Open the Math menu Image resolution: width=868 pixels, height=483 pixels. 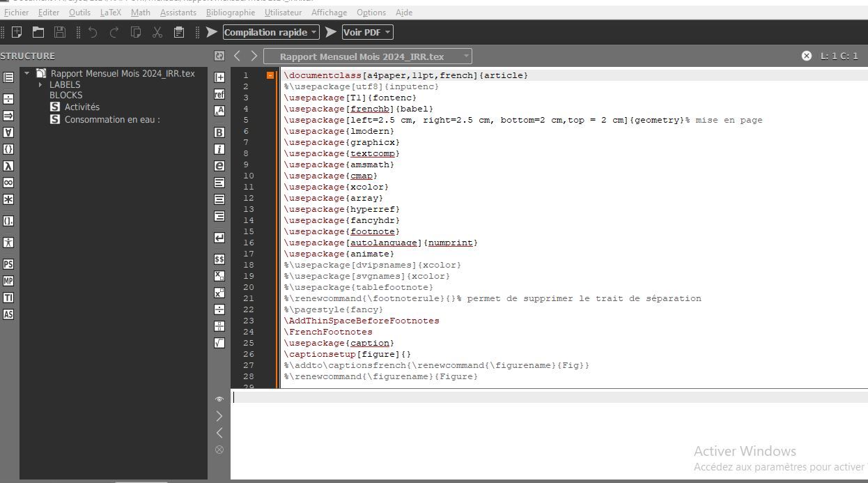(140, 13)
